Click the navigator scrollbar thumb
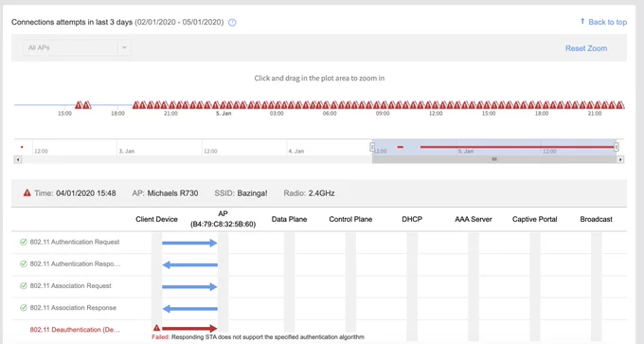 click(494, 159)
